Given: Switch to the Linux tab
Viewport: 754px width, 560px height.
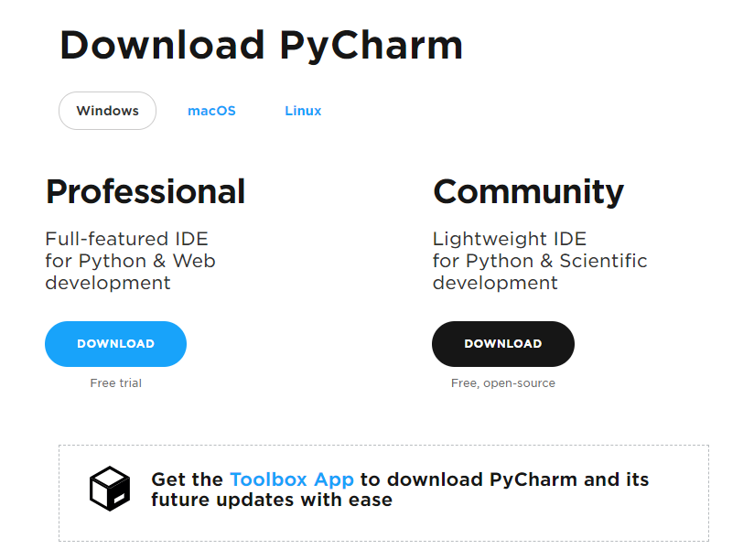Looking at the screenshot, I should (303, 111).
